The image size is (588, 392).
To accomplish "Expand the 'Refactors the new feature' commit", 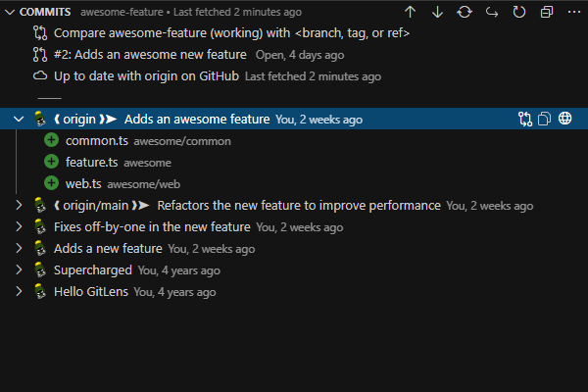I will [19, 206].
